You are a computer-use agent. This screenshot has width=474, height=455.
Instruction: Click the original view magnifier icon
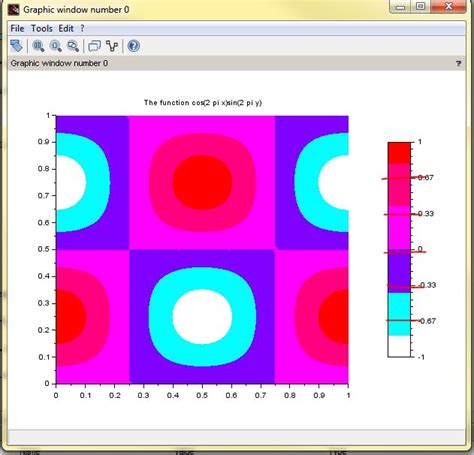[56, 46]
